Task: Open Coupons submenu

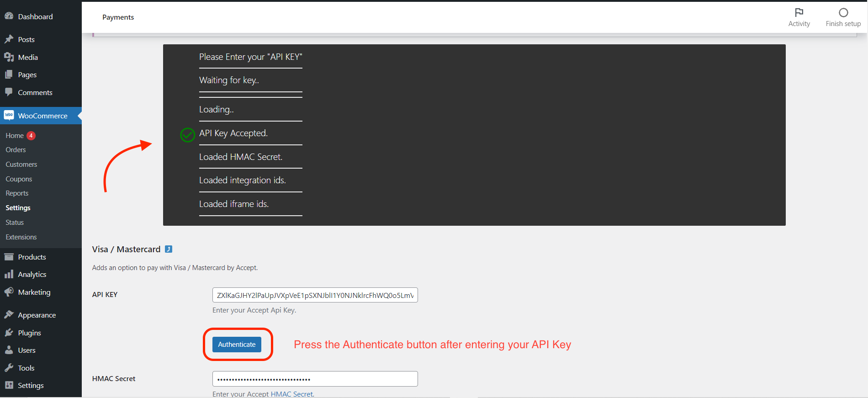Action: pyautogui.click(x=19, y=179)
